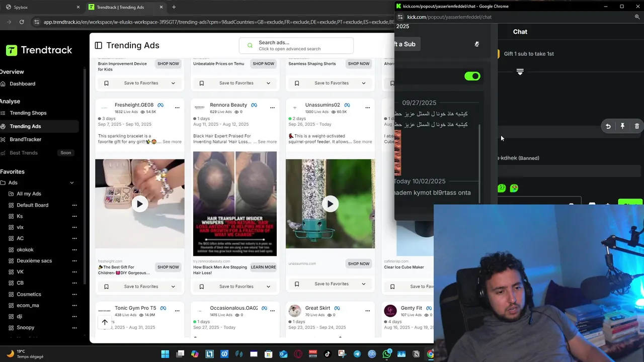Click the undo arrow in Kick chat
644x362 pixels.
[608, 126]
